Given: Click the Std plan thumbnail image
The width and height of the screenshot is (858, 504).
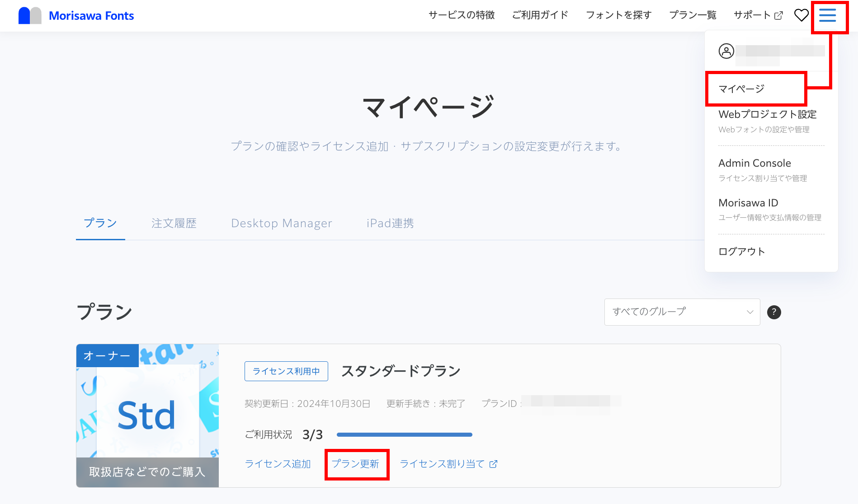Looking at the screenshot, I should coord(147,416).
